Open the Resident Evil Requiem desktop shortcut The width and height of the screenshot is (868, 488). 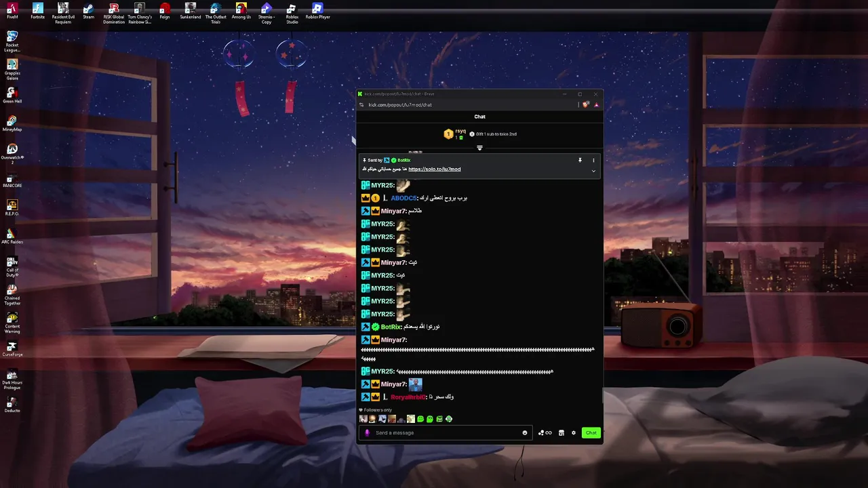coord(63,13)
